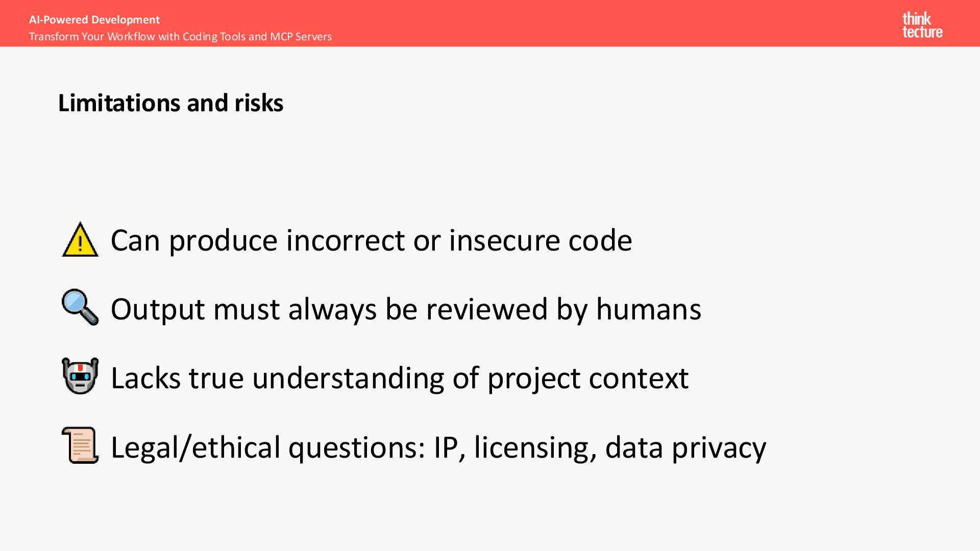Screen dimensions: 980x551
Task: Click the magnifying glass emoji icon
Action: [x=80, y=307]
